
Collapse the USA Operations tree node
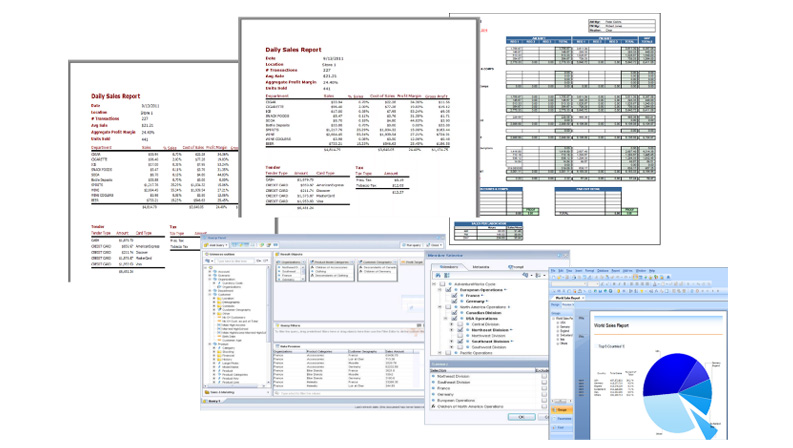click(446, 319)
